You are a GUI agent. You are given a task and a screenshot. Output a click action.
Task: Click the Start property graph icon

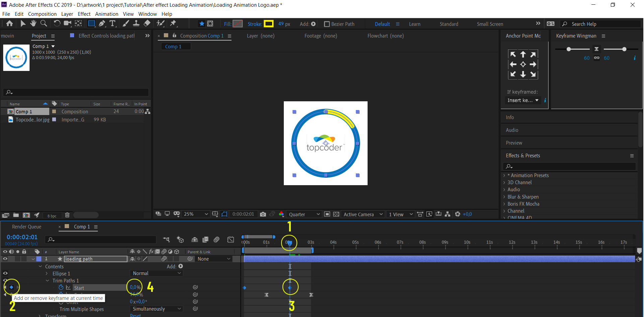[68, 287]
